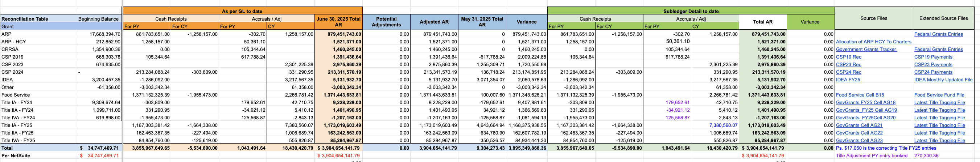Open the CSP23 Rec source file link
The width and height of the screenshot is (980, 162).
[848, 64]
